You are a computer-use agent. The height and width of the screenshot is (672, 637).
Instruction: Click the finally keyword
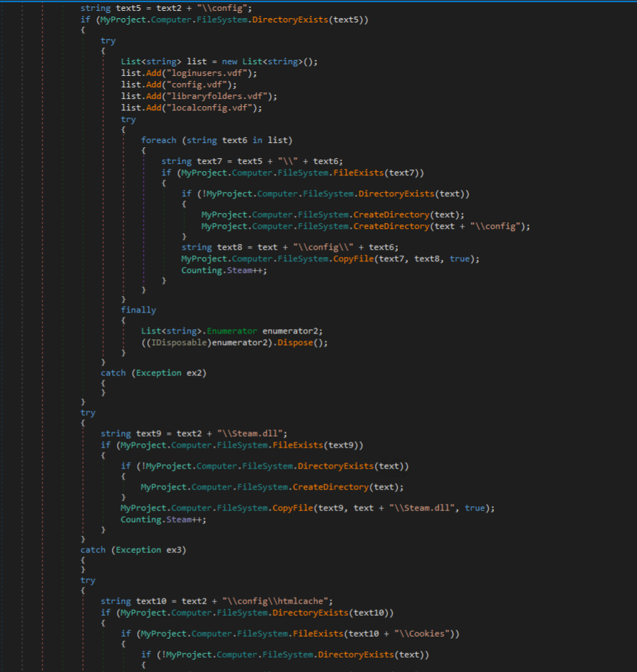click(139, 310)
